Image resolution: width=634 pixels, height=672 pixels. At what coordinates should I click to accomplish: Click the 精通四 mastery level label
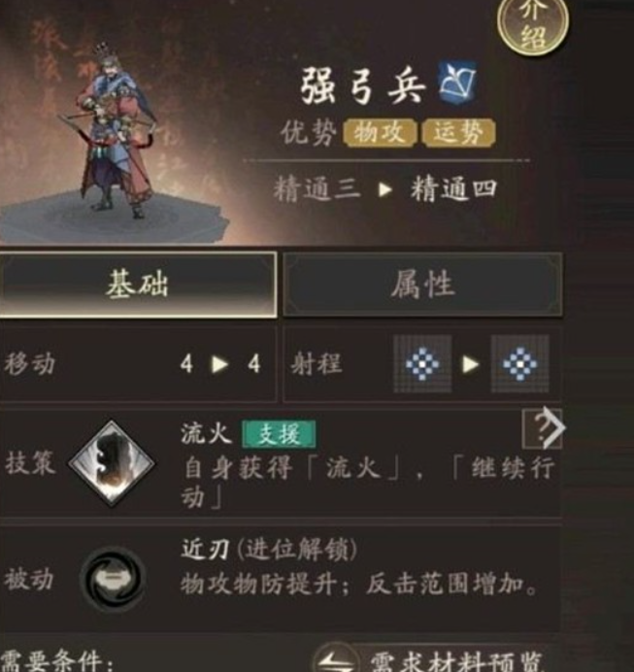(x=453, y=189)
